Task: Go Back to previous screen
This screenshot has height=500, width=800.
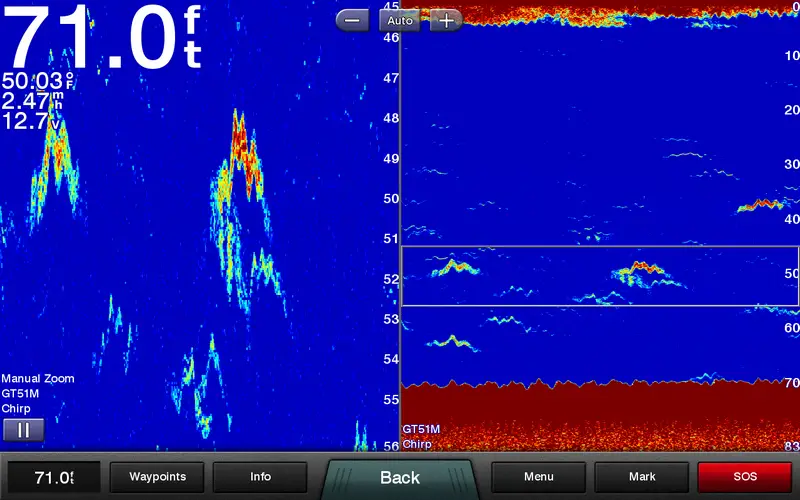Action: pos(400,478)
